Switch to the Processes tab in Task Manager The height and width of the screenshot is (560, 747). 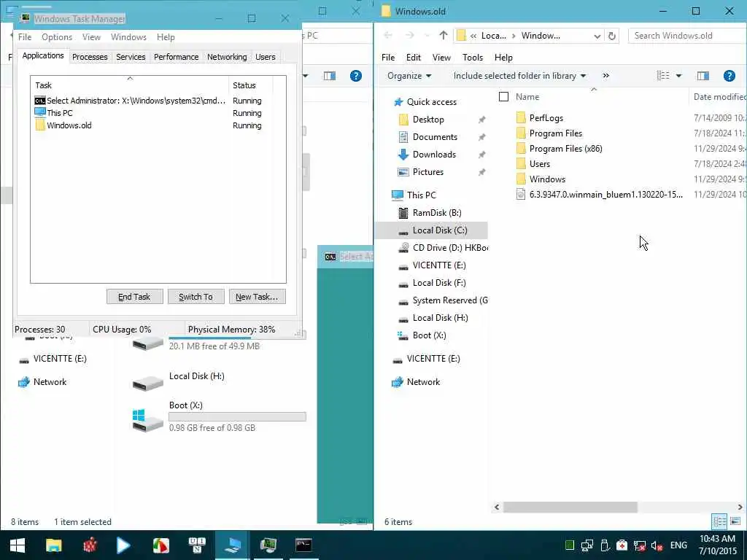coord(90,57)
